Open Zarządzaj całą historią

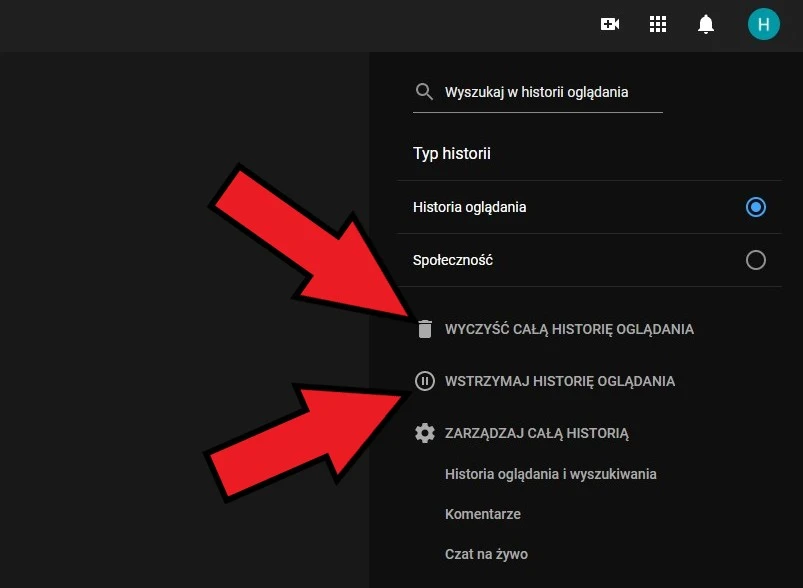point(536,433)
